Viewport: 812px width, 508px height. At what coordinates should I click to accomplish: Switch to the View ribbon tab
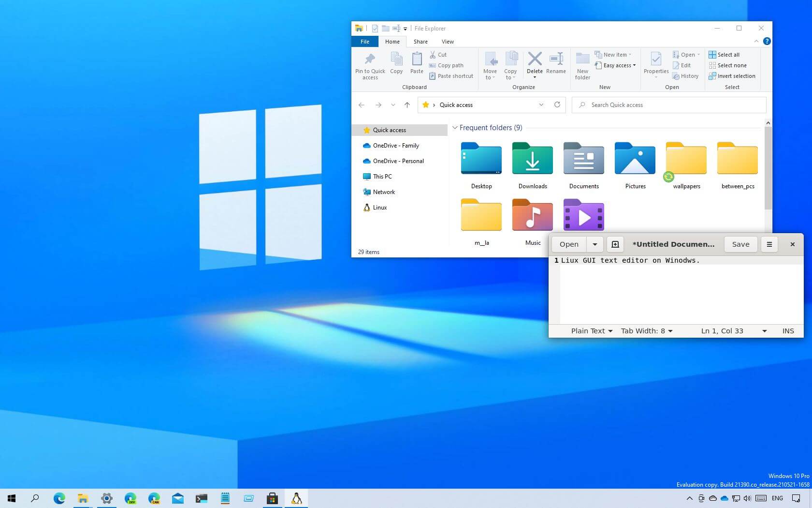(447, 42)
